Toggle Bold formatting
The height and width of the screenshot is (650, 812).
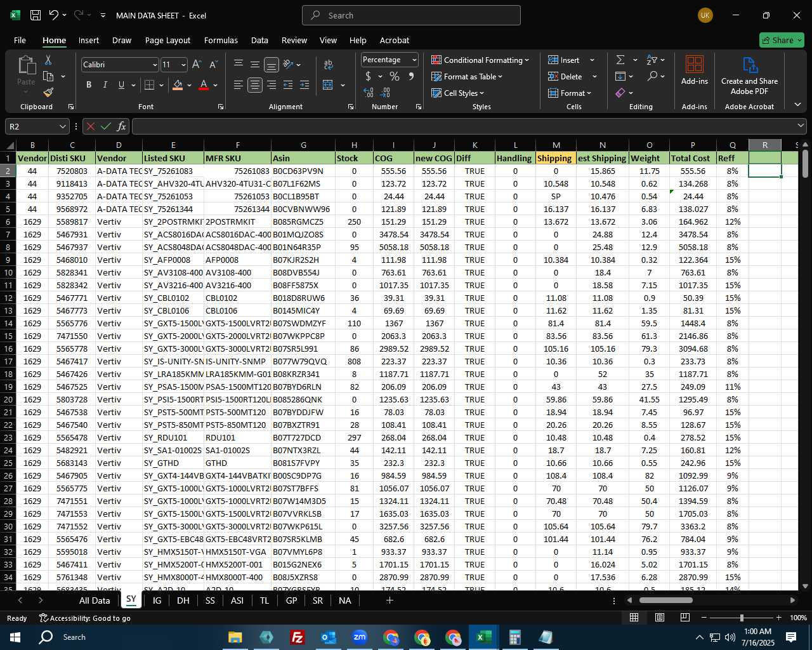click(x=89, y=85)
